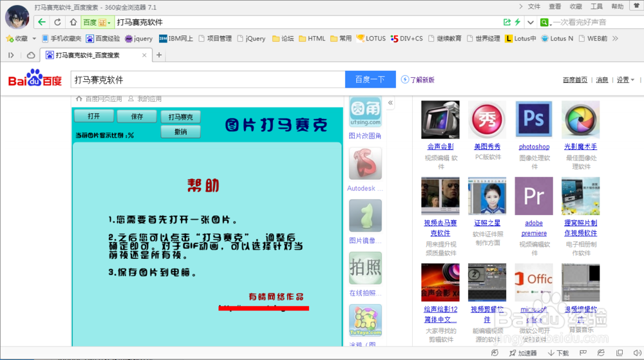The image size is (644, 360).
Task: Open the 百度网页应用 link
Action: [99, 99]
